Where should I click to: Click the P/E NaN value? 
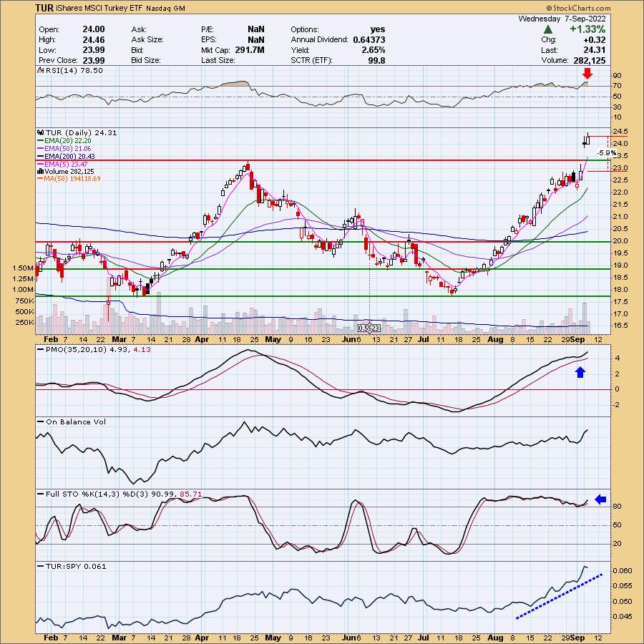[x=256, y=29]
